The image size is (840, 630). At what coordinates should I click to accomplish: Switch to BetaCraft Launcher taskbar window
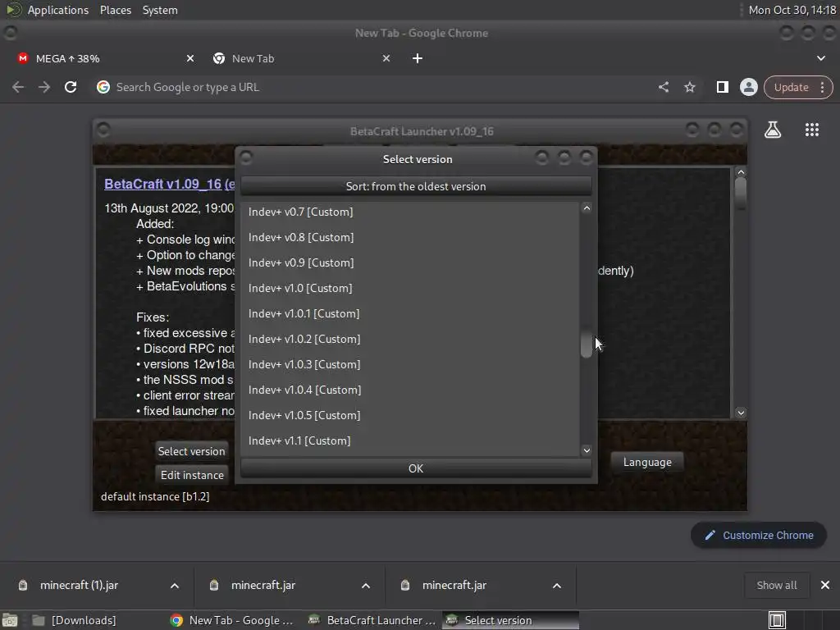372,620
